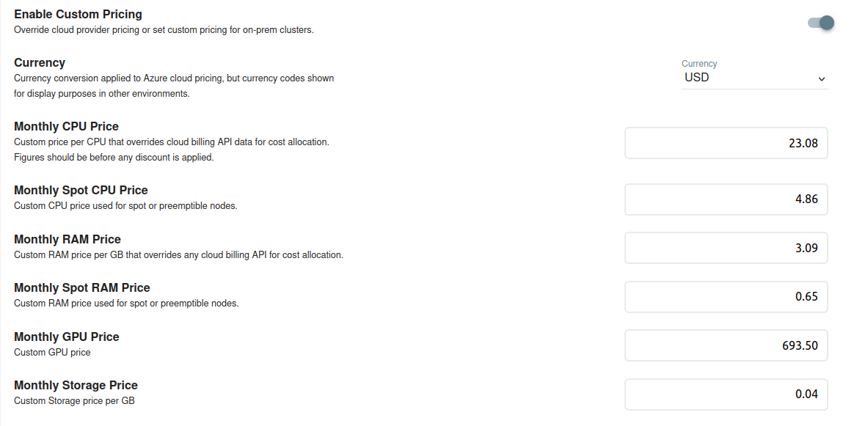This screenshot has height=426, width=868.
Task: Click the Monthly Spot CPU Price field
Action: coord(726,199)
